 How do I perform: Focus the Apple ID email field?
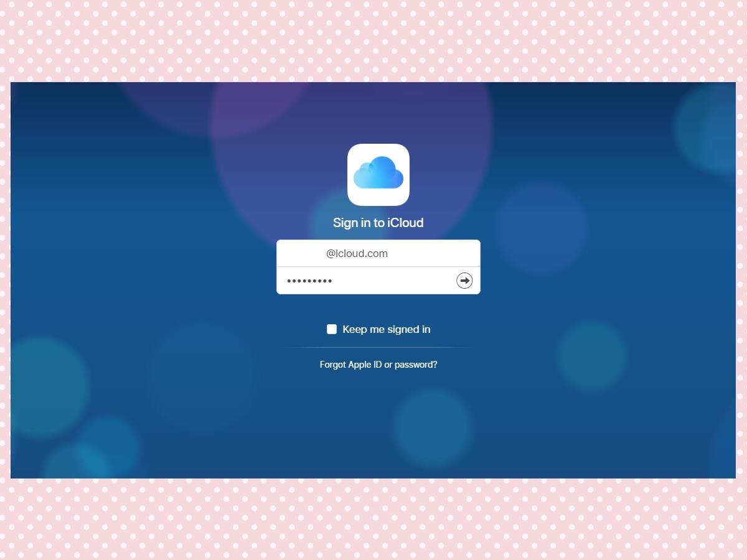[378, 253]
